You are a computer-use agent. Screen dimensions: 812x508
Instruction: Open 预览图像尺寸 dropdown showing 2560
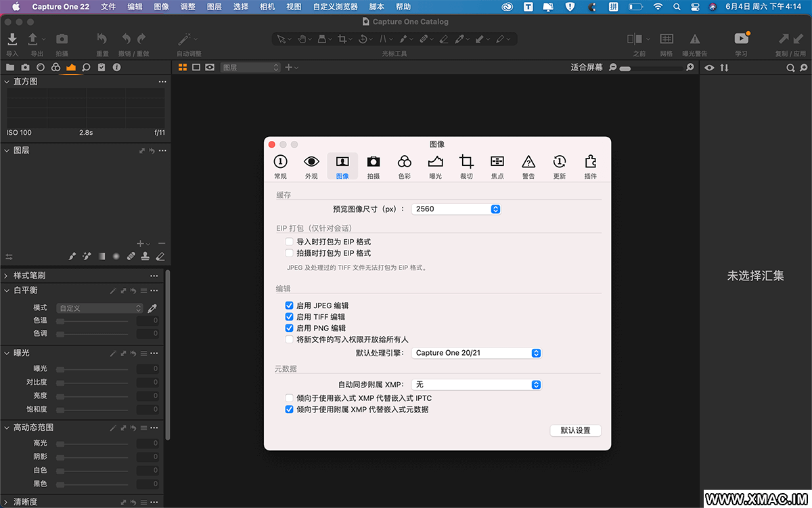[456, 209]
